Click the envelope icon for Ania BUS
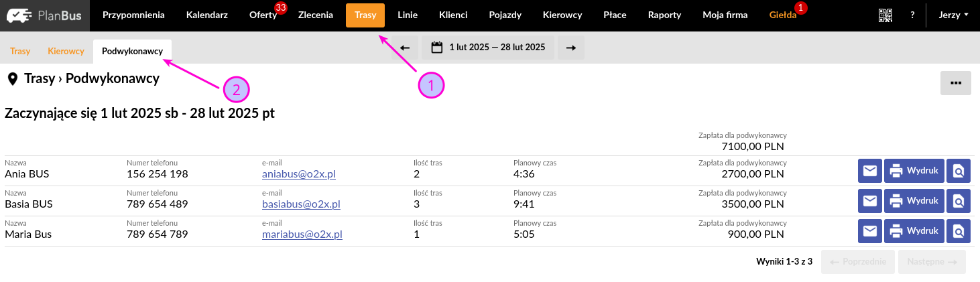 tap(870, 171)
